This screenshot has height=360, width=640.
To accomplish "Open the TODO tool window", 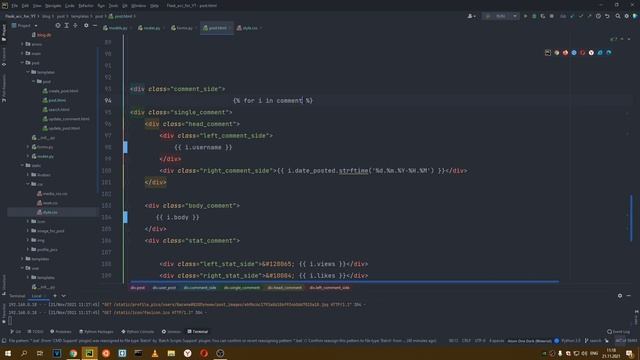I will pos(35,331).
